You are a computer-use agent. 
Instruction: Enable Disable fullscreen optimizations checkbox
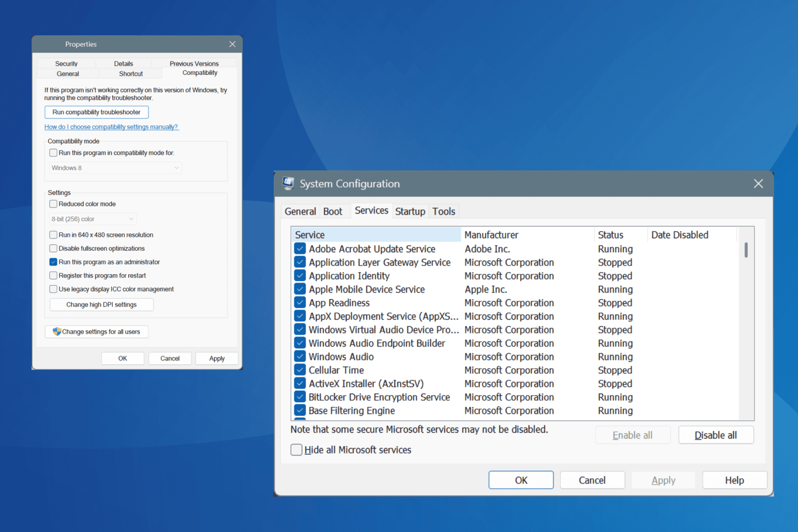54,248
